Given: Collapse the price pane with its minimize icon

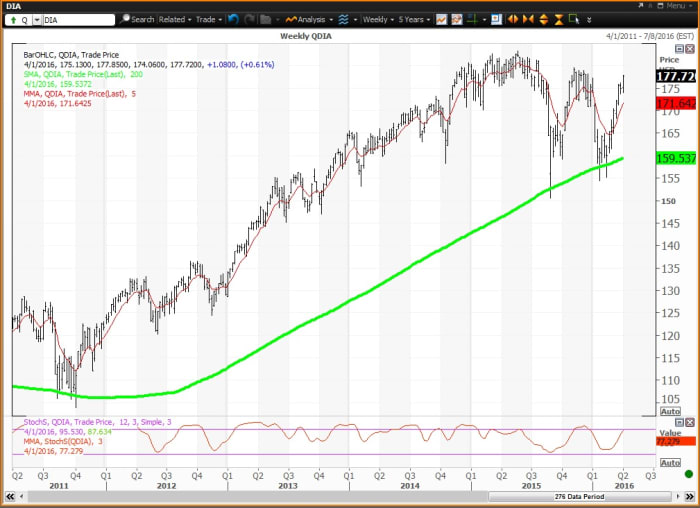Looking at the screenshot, I should pos(679,49).
